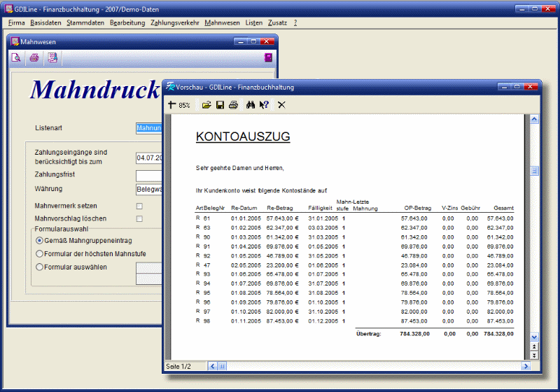Image resolution: width=560 pixels, height=392 pixels.
Task: Jump to next page with double-down arrow button
Action: coord(535,356)
